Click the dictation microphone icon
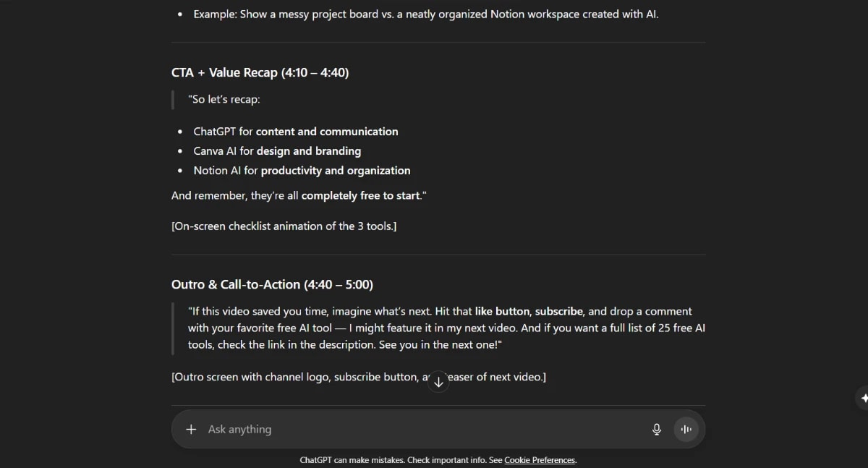The image size is (868, 468). coord(656,429)
